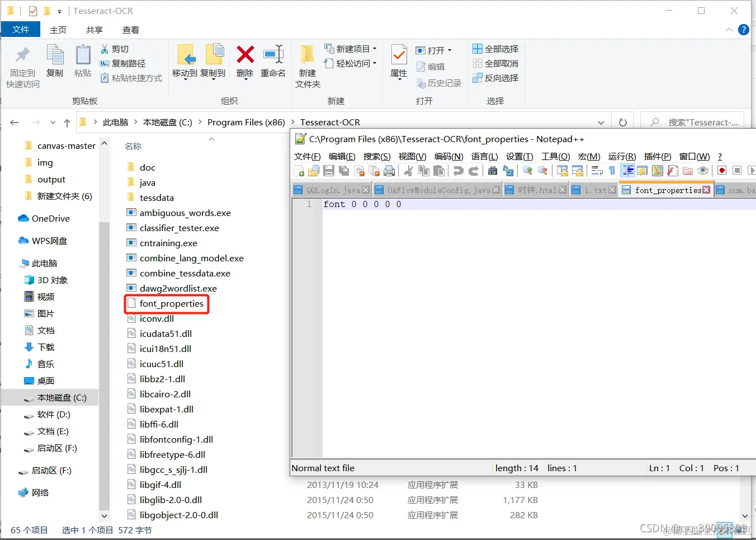Screen dimensions: 756x540
Task: Click Cut in Explorer clipboard group
Action: click(x=115, y=49)
